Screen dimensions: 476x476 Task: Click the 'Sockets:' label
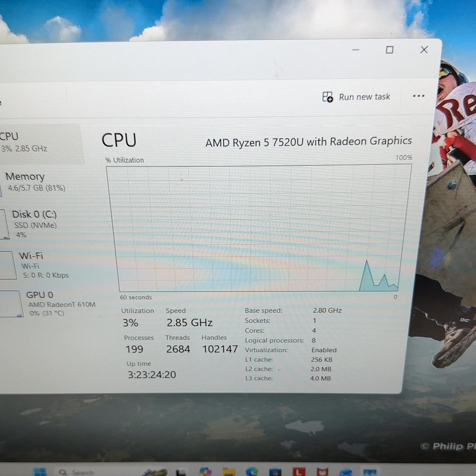[x=257, y=321]
